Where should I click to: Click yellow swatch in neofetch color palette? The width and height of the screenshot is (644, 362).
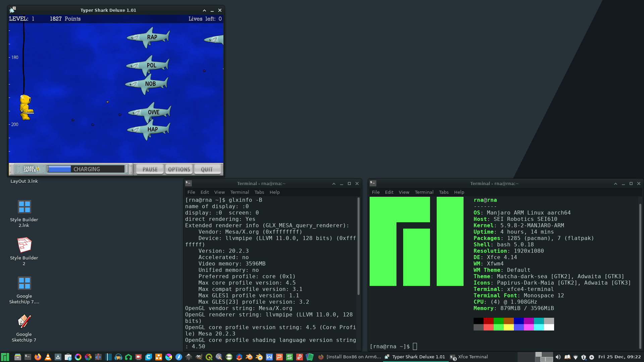pyautogui.click(x=508, y=327)
